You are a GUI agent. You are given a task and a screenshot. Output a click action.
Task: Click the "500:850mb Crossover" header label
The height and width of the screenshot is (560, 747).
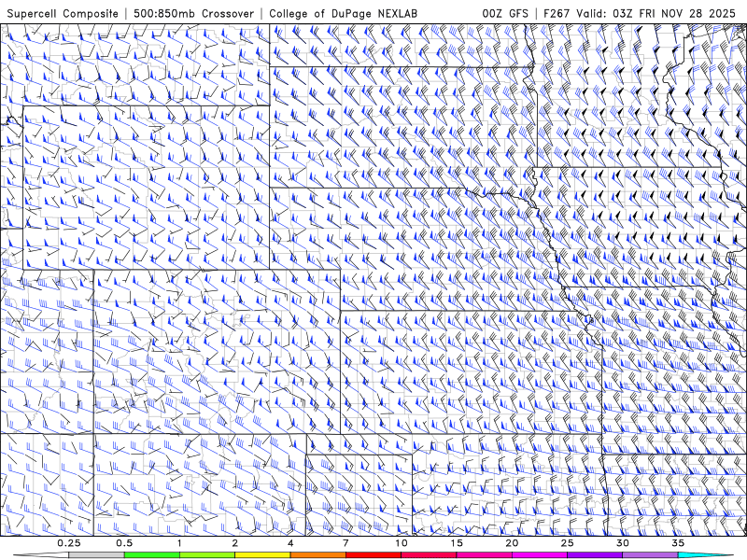tap(193, 13)
